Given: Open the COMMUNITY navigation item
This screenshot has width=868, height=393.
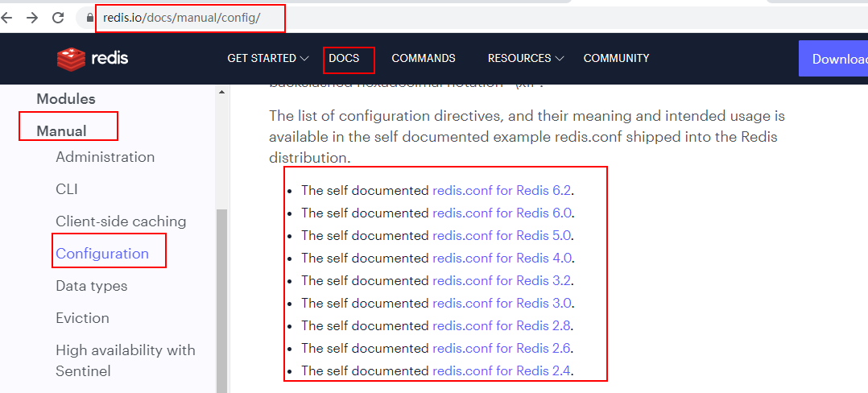Looking at the screenshot, I should tap(616, 58).
